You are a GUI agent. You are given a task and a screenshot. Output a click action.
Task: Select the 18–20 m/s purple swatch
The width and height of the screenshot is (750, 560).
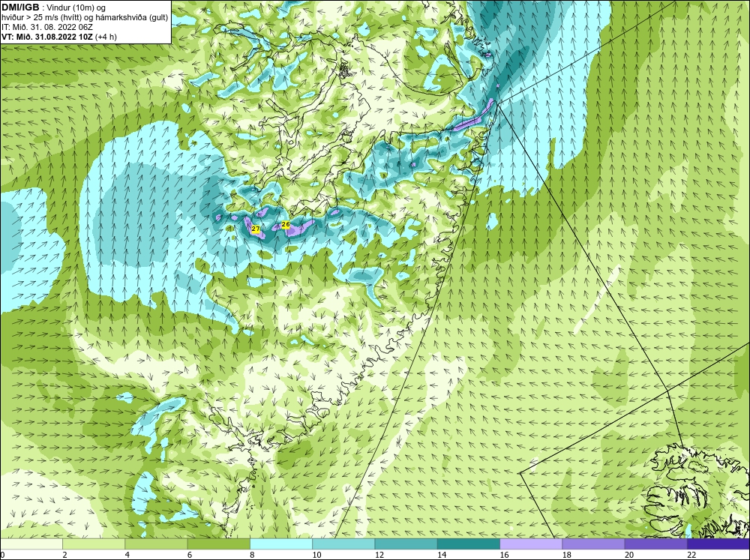[x=593, y=544]
